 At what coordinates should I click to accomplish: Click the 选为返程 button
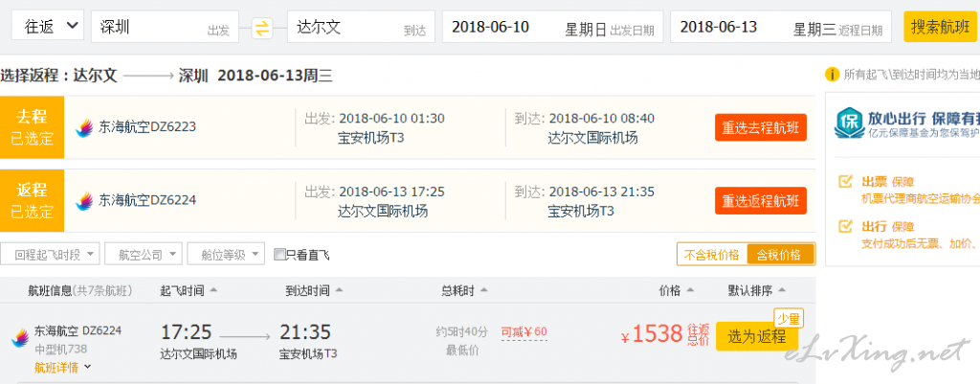click(756, 336)
